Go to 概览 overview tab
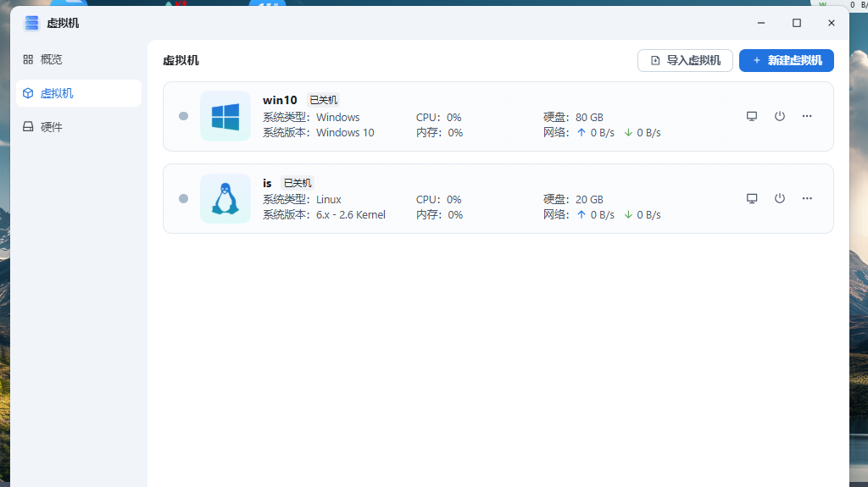868x487 pixels. (51, 59)
